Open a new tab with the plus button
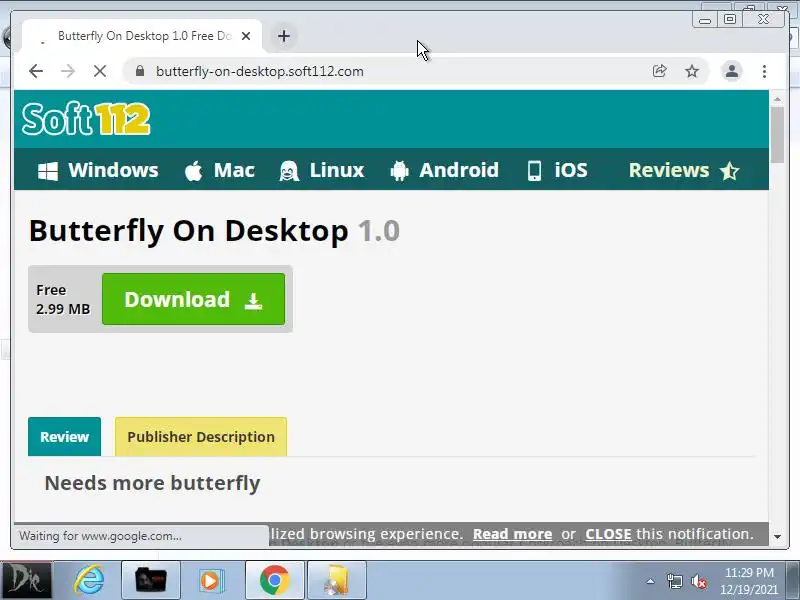800x600 pixels. pos(284,36)
